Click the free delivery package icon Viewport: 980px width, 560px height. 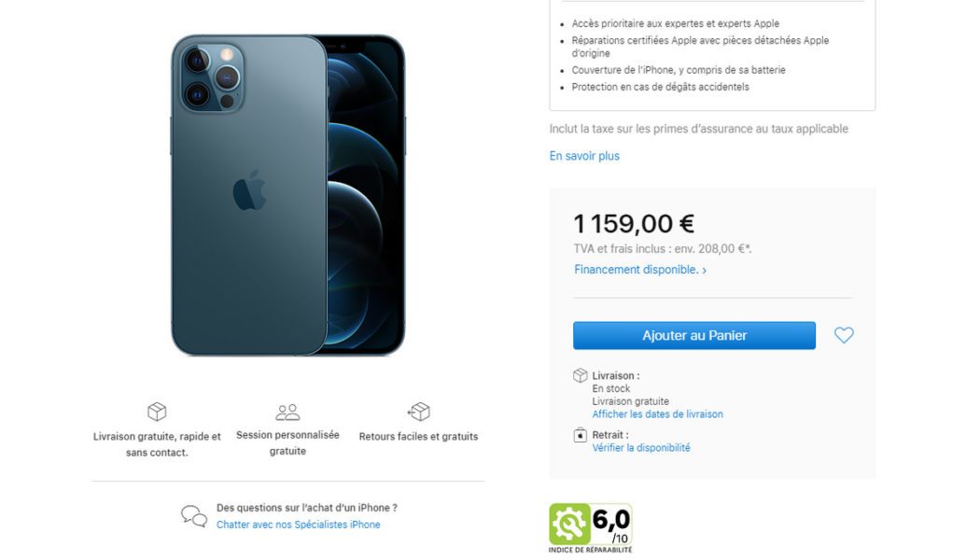tap(157, 412)
